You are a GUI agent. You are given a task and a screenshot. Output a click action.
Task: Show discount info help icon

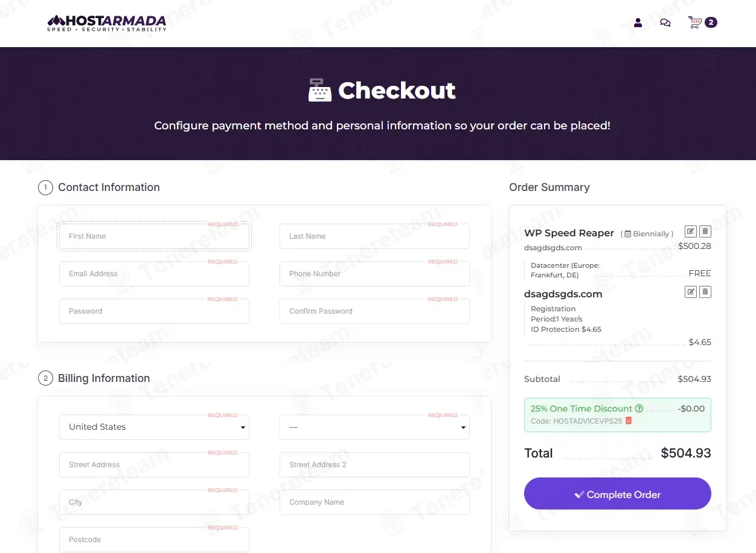pos(639,409)
